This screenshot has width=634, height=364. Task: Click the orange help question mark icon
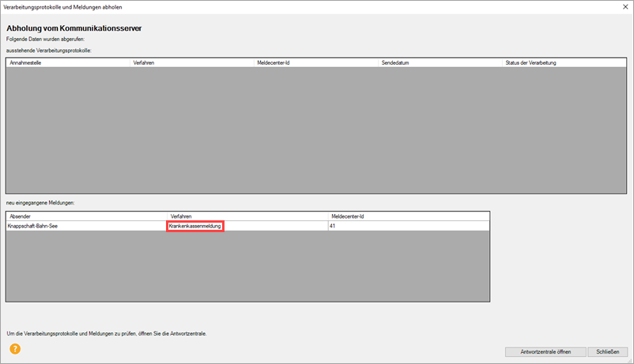coord(15,348)
